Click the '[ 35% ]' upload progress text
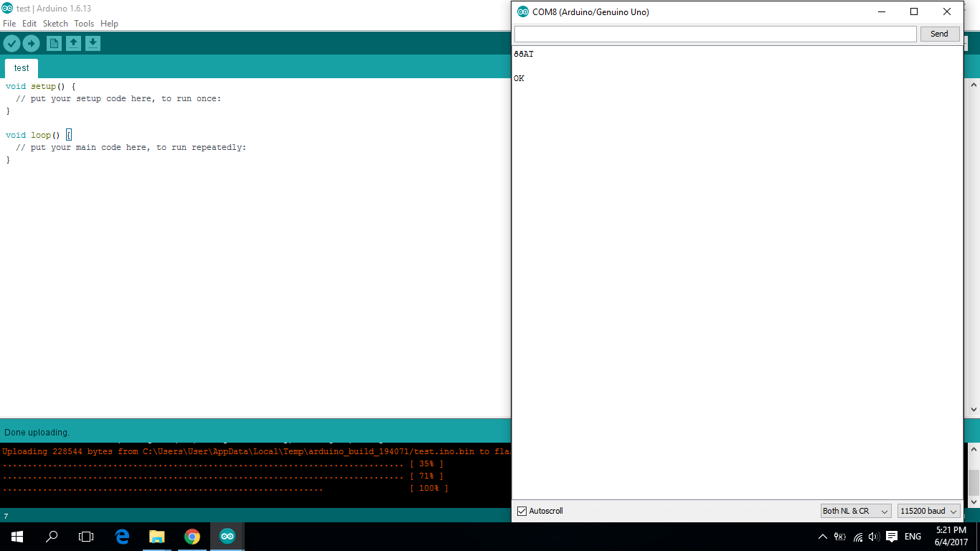The image size is (980, 551). pos(427,464)
